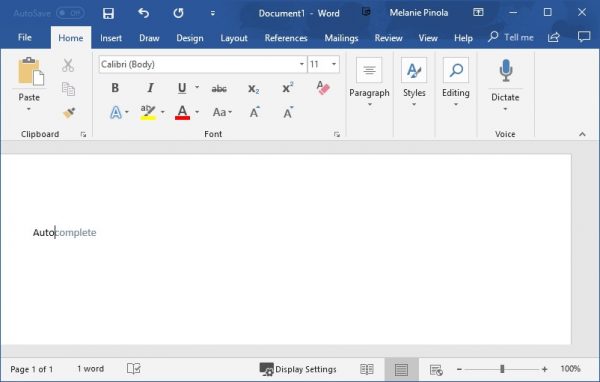
Task: Toggle Bold formatting
Action: pos(115,88)
